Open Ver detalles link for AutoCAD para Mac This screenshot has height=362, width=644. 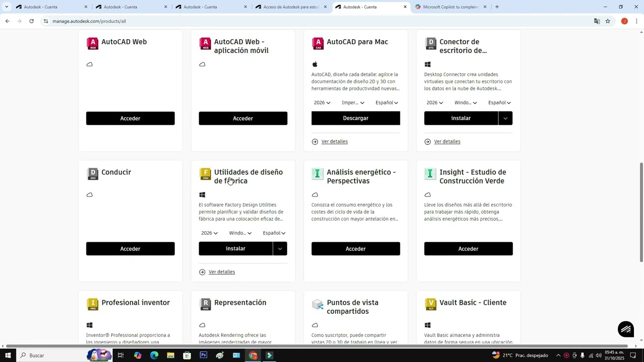pyautogui.click(x=335, y=142)
